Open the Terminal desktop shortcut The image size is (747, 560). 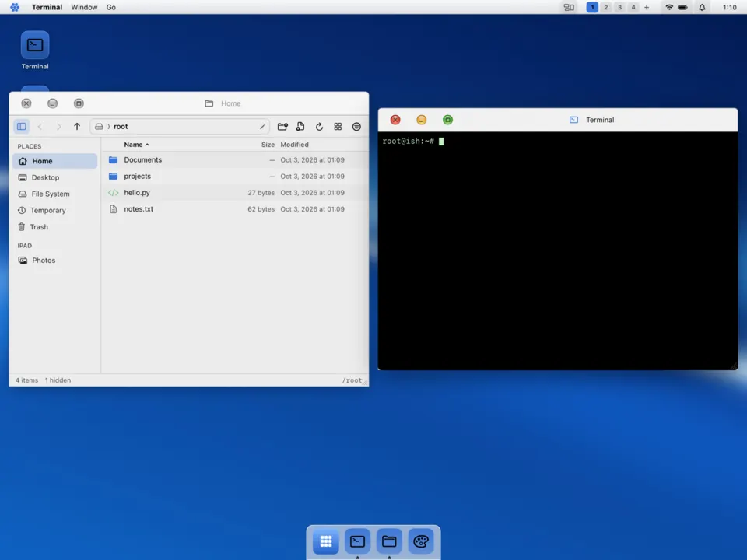pos(35,51)
